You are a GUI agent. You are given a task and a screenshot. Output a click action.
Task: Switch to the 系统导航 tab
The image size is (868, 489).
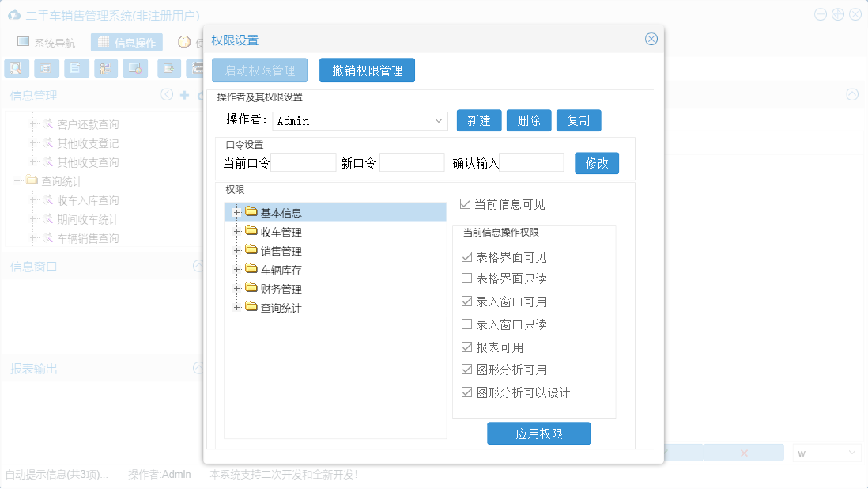47,43
